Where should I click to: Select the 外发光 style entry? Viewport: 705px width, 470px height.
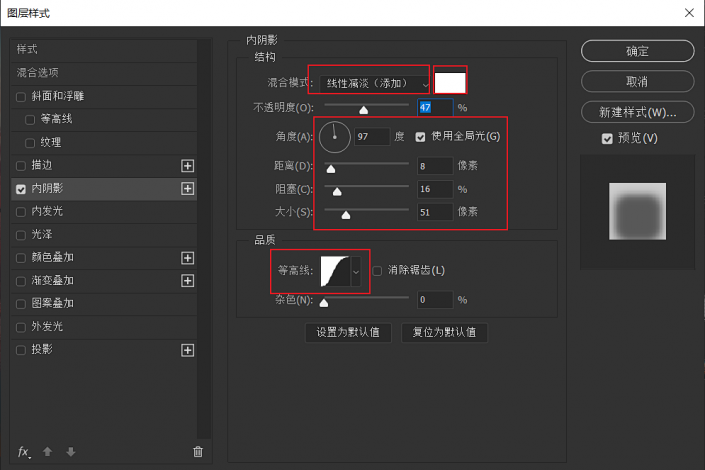pyautogui.click(x=48, y=326)
